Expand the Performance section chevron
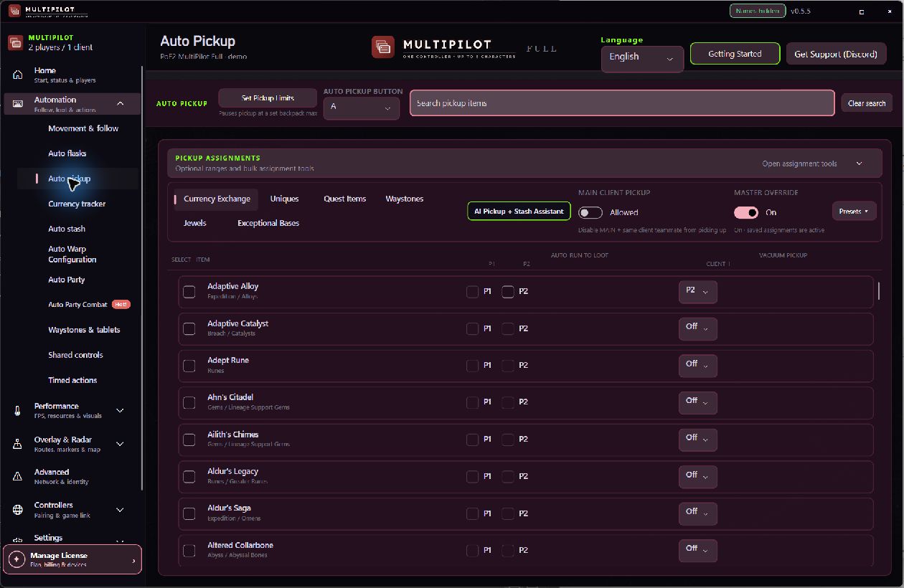 (x=120, y=411)
